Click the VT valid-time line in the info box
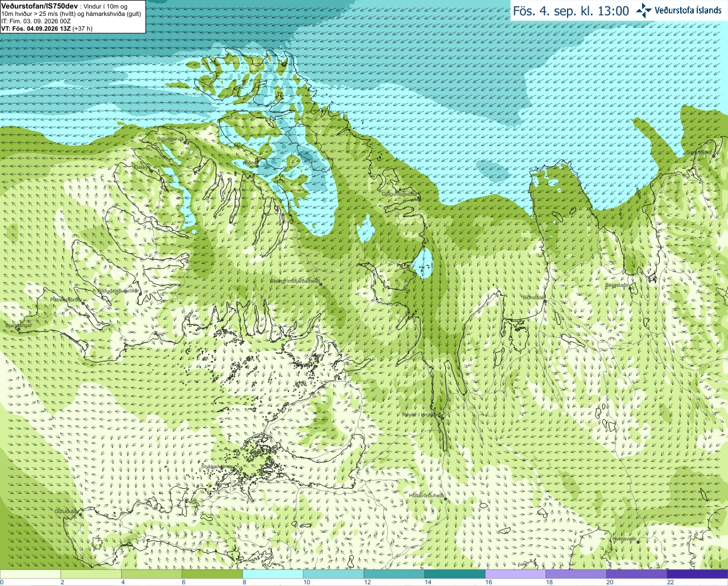 pos(47,28)
